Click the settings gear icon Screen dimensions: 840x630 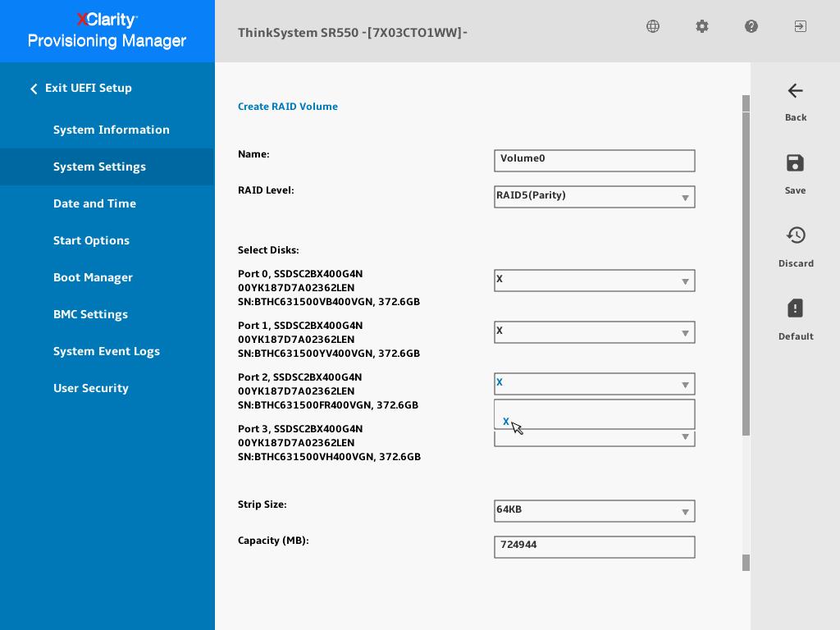coord(701,26)
